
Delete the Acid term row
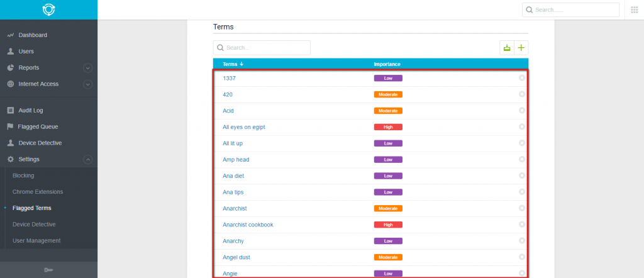[x=521, y=111]
